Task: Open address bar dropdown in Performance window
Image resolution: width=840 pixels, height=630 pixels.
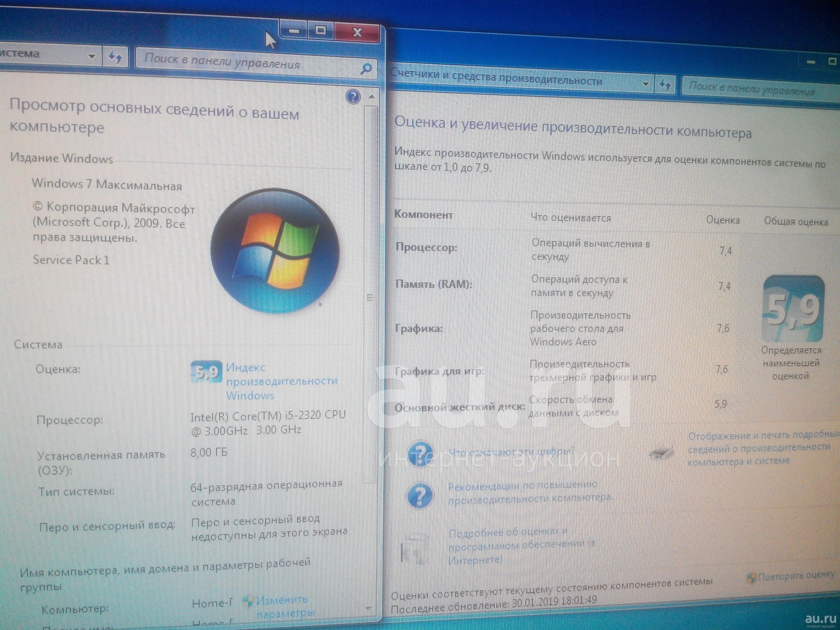Action: click(x=645, y=84)
